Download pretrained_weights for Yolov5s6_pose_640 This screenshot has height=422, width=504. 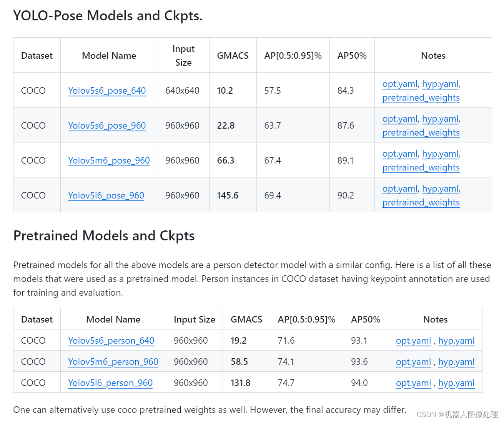[x=421, y=98]
